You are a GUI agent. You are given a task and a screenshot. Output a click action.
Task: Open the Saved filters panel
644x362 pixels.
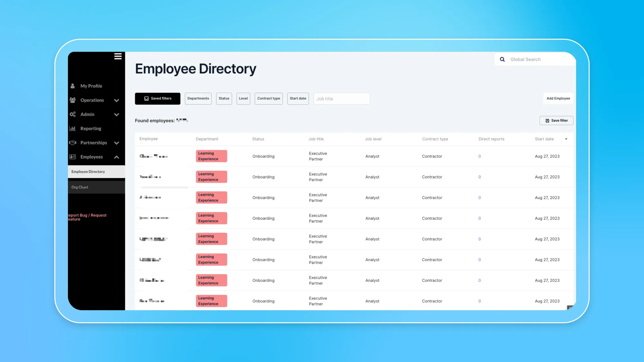tap(157, 98)
